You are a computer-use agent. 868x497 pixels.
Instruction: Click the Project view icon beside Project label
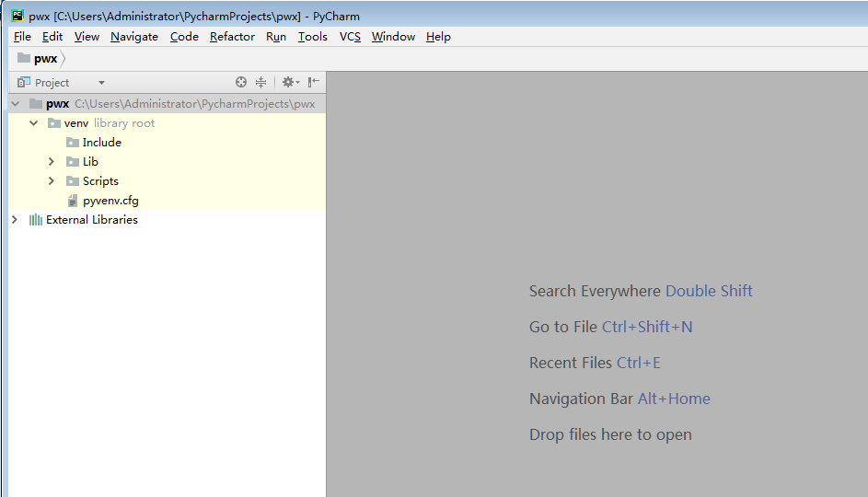coord(23,83)
